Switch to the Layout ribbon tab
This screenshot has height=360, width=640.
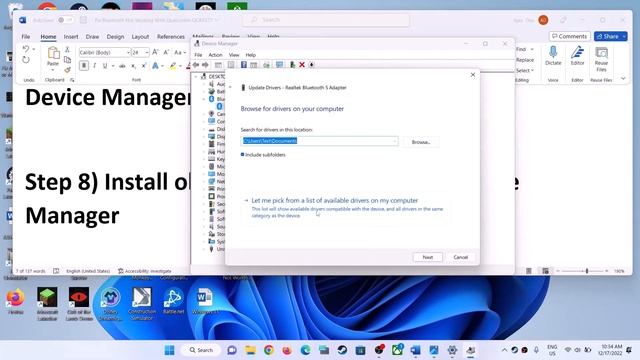[140, 37]
